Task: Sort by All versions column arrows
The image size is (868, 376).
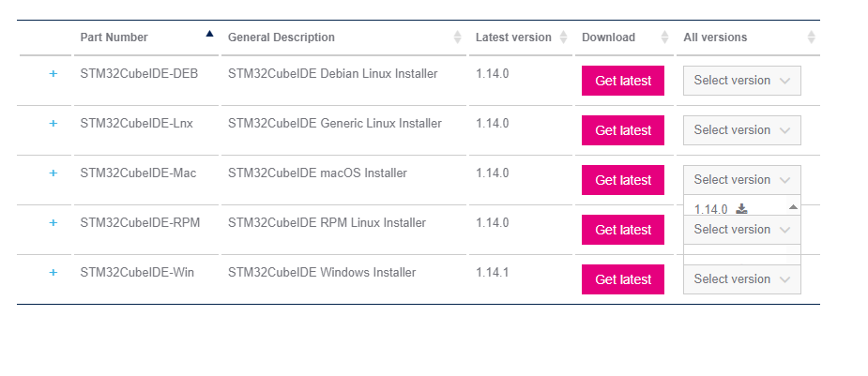Action: [811, 38]
